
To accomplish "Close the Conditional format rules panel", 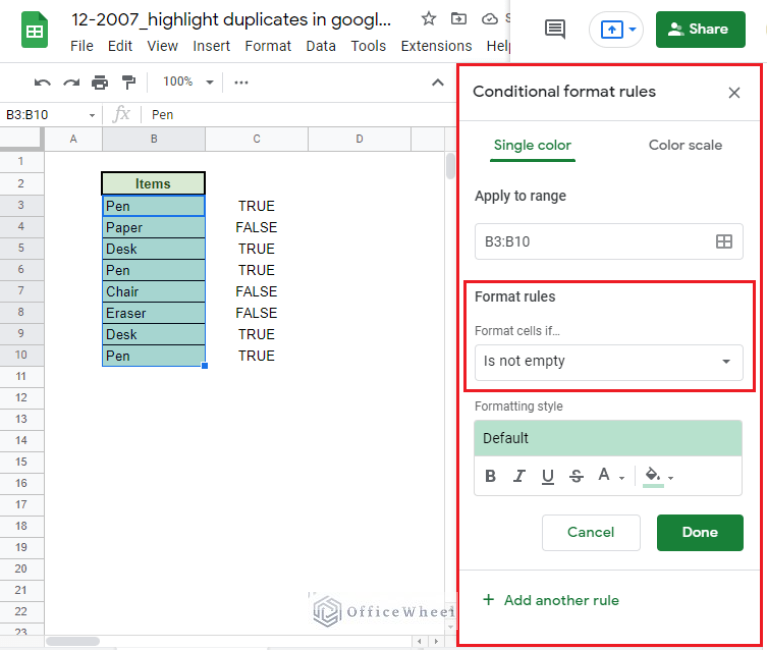I will coord(734,92).
